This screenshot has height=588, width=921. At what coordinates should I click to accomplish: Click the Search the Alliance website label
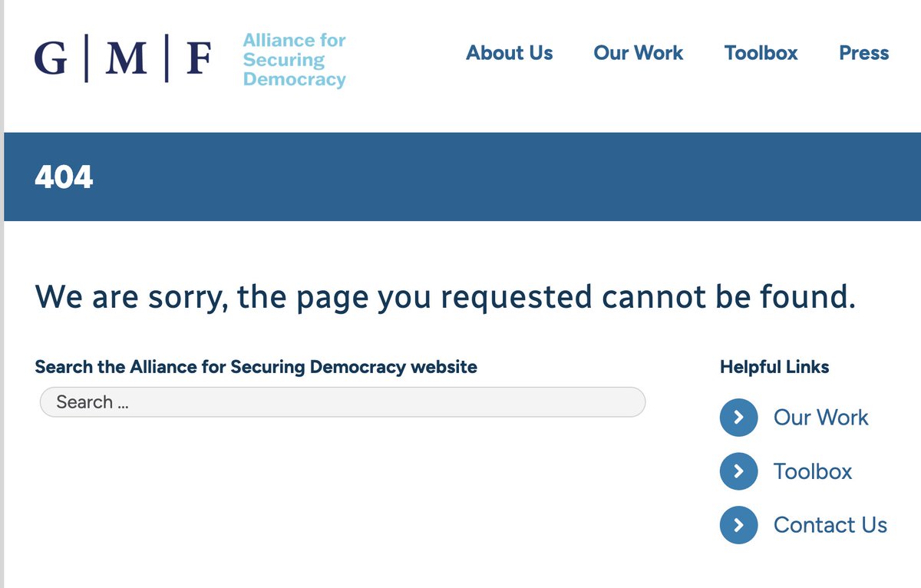[x=256, y=367]
